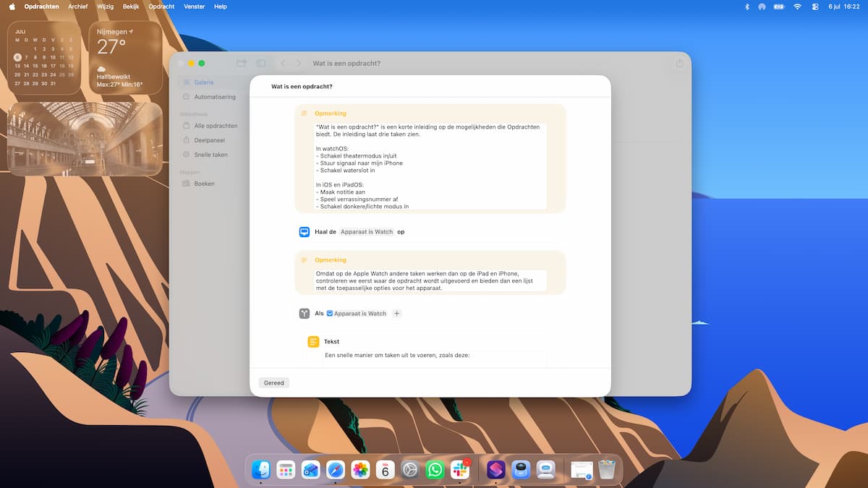The width and height of the screenshot is (868, 488).
Task: Click the second Opmerking comment text field
Action: [x=430, y=281]
